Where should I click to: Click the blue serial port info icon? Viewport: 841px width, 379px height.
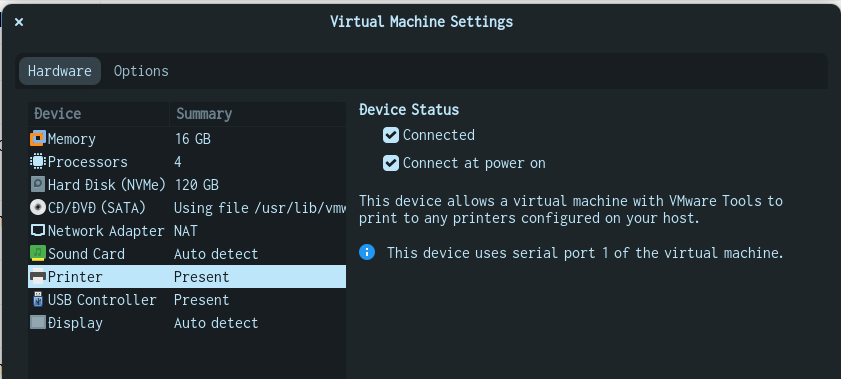(x=367, y=252)
